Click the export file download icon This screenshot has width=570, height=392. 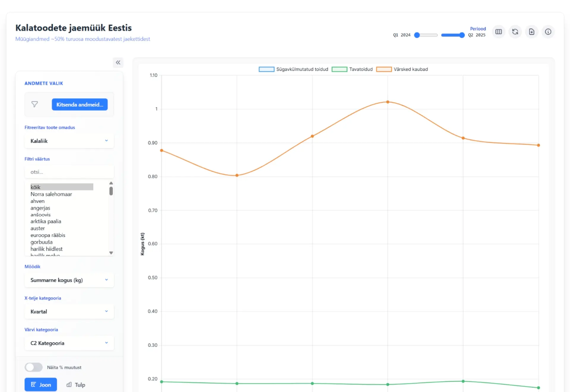[531, 32]
